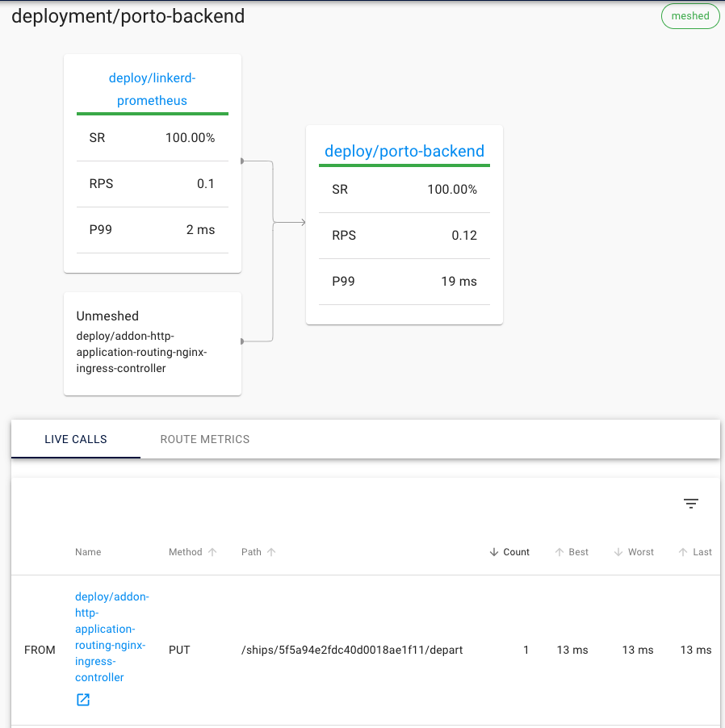Click the Best column up arrow
Viewport: 725px width, 728px height.
[559, 552]
